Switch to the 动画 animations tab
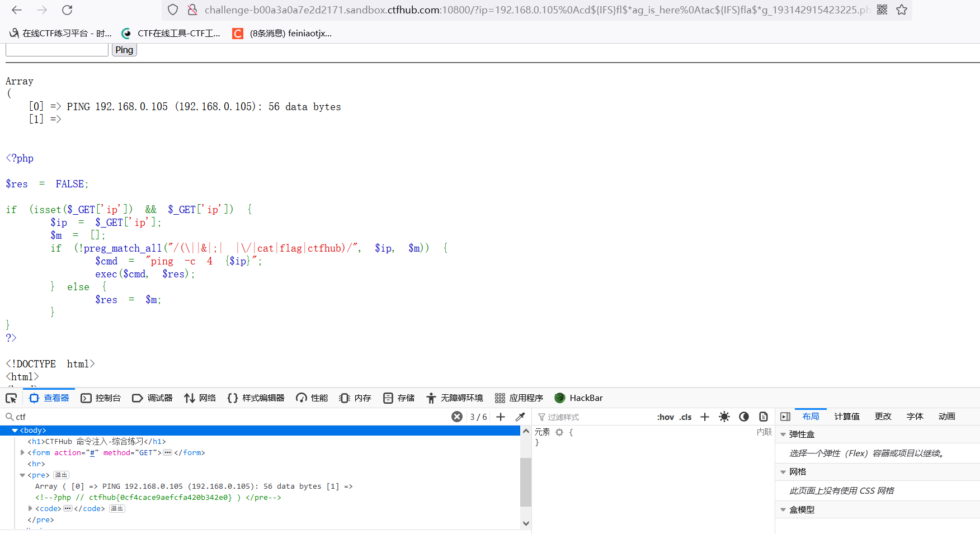 click(x=947, y=417)
